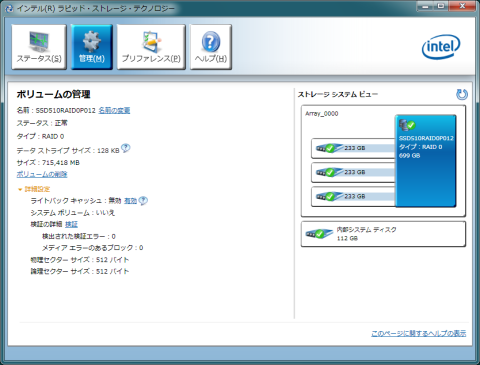Select the second 233 GB disk in array
The height and width of the screenshot is (365, 480).
(353, 172)
